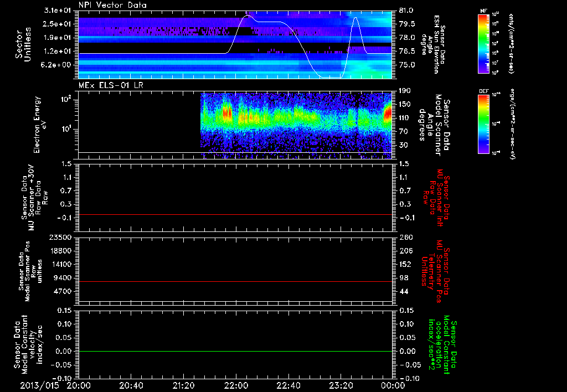Click the 'Sector Unitless' axis title
The width and height of the screenshot is (567, 392).
[23, 44]
